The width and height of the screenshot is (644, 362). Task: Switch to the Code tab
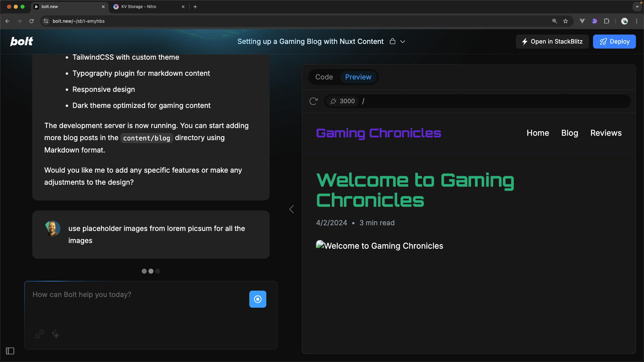pyautogui.click(x=324, y=77)
